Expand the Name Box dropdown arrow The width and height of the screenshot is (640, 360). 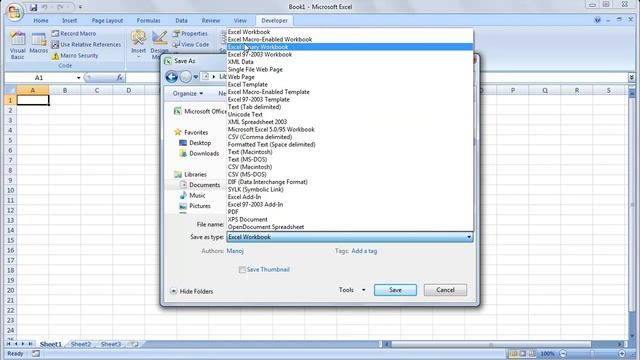click(x=78, y=78)
